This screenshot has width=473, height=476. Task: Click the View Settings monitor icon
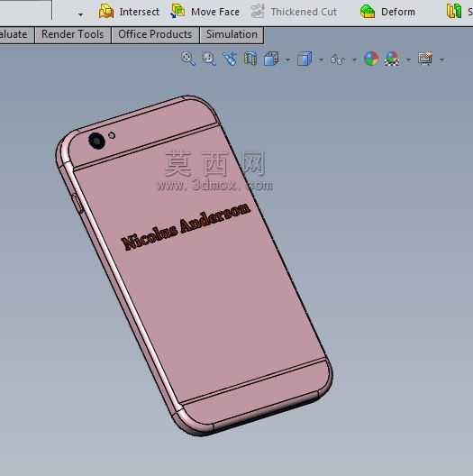(x=425, y=59)
